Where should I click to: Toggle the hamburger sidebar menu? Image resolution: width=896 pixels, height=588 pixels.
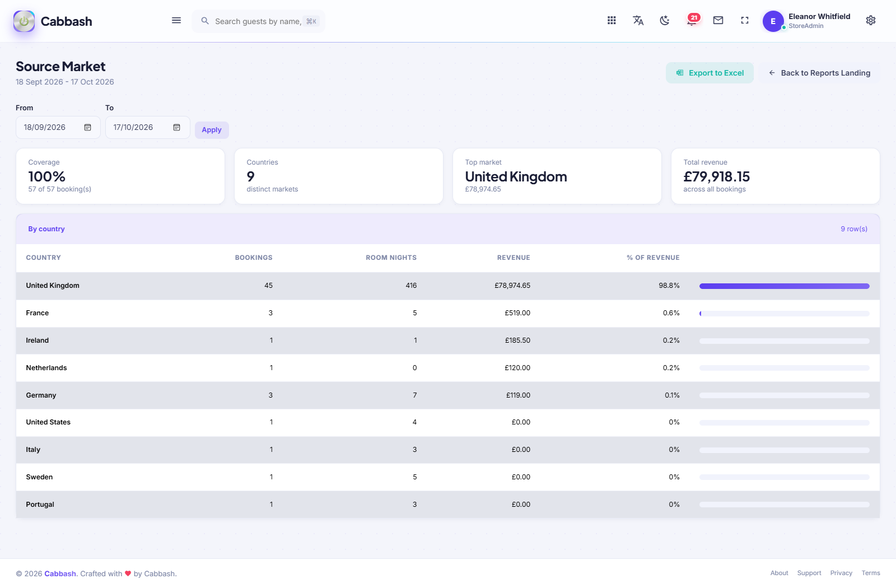pos(176,21)
